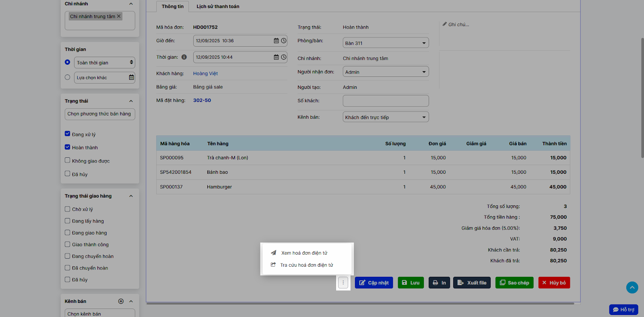This screenshot has height=317, width=644.
Task: Click the Xuất file export button
Action: click(x=472, y=283)
